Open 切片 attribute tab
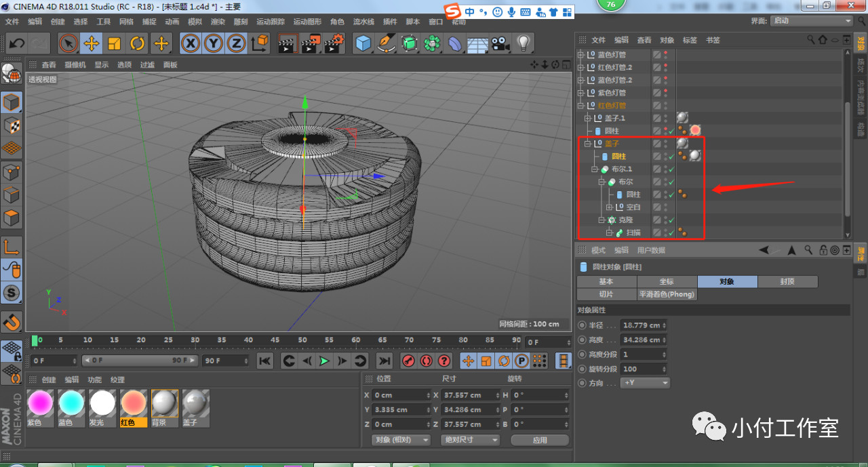 pyautogui.click(x=606, y=295)
